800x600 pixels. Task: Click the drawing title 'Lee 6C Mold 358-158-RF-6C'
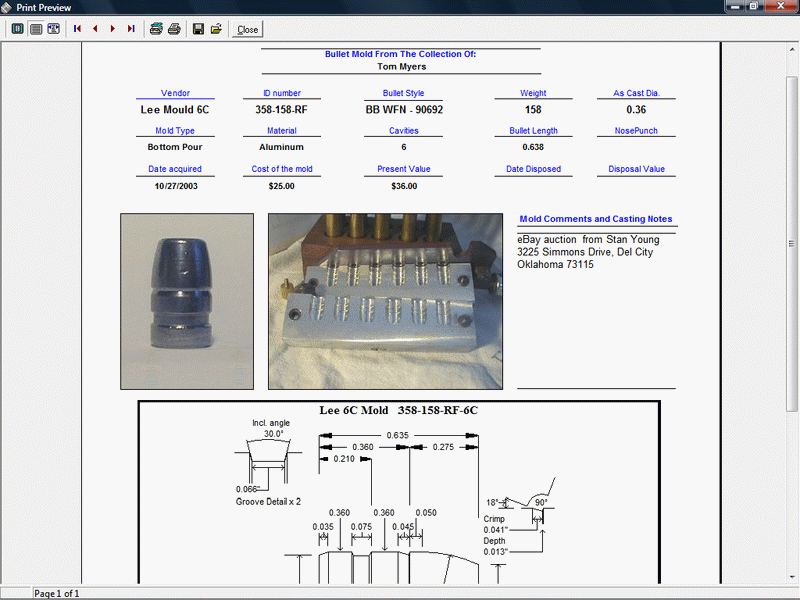[x=398, y=410]
